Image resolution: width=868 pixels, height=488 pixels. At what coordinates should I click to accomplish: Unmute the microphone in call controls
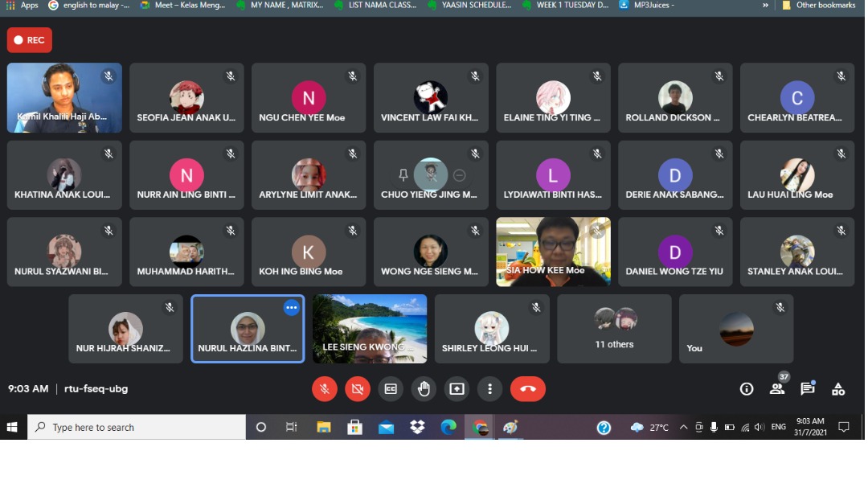[x=325, y=389]
